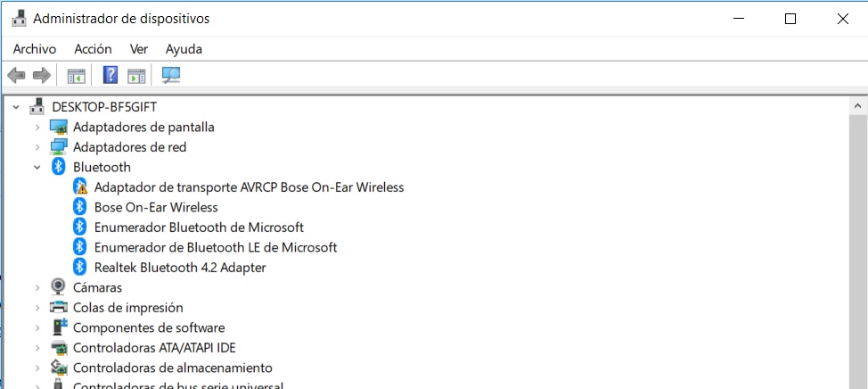Select the 'Colas de impresión' label

click(x=127, y=308)
